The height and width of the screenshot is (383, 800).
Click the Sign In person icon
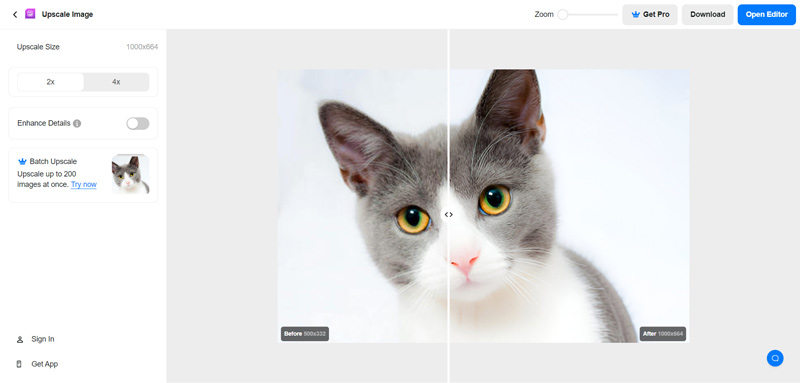pos(20,340)
